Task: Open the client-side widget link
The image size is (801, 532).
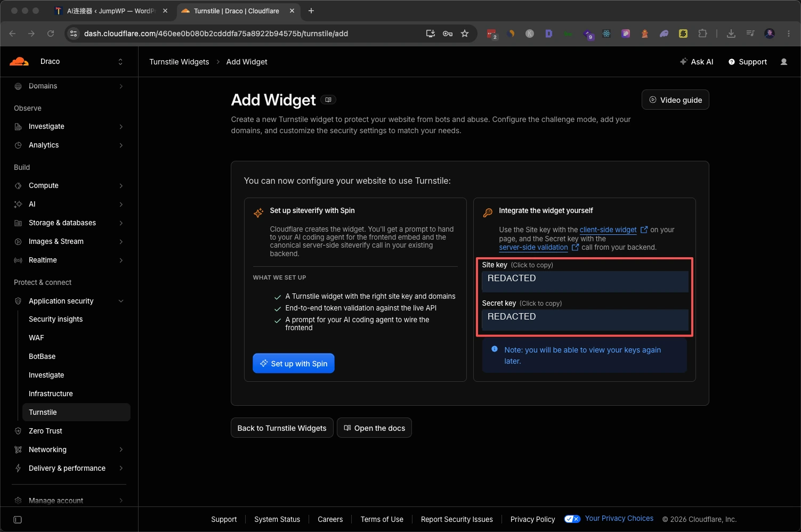Action: click(x=608, y=230)
